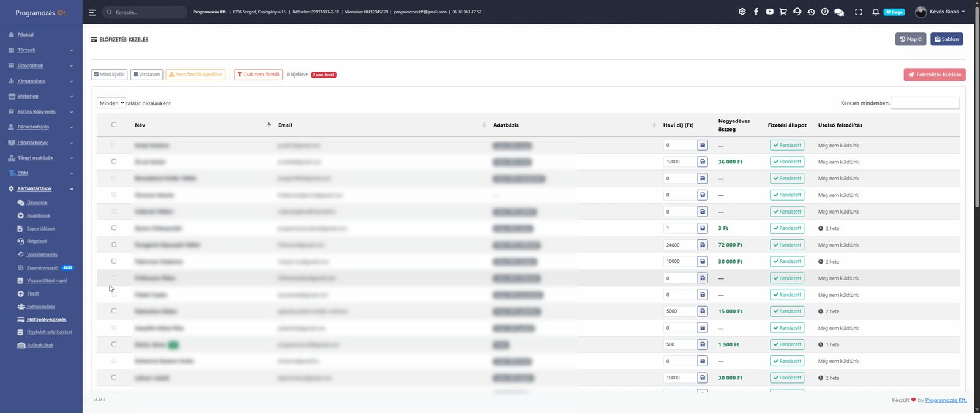
Task: Click the Keresés mindenben search field
Action: click(x=925, y=103)
